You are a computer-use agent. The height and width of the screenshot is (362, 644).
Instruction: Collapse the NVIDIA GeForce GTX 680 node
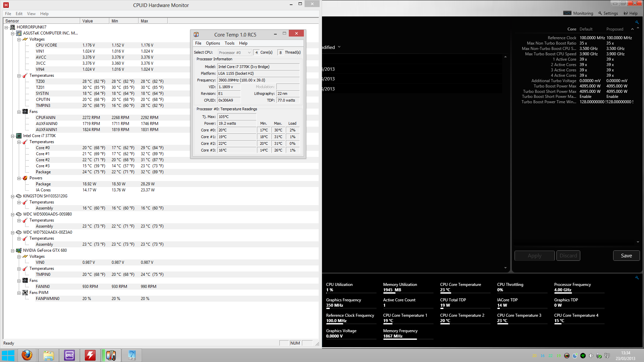click(13, 251)
